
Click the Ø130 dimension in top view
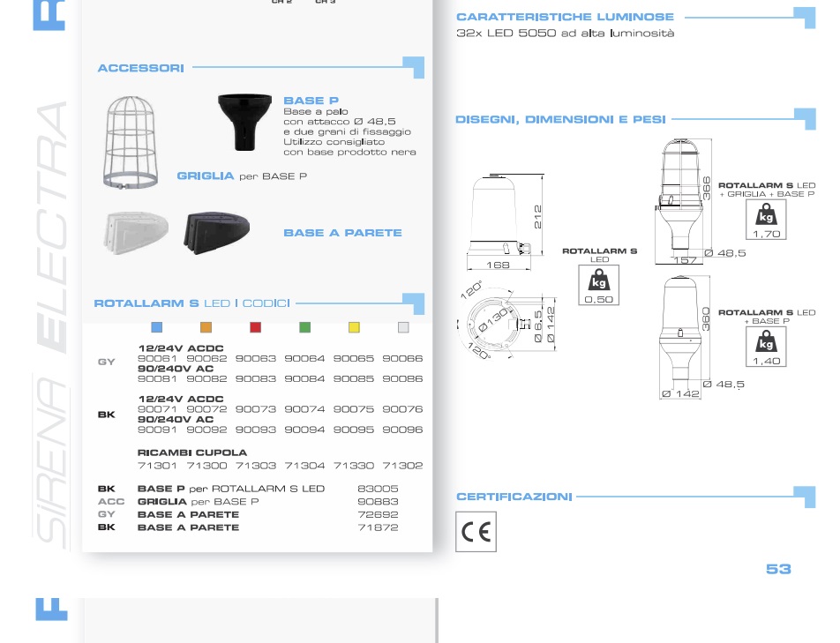tap(492, 320)
